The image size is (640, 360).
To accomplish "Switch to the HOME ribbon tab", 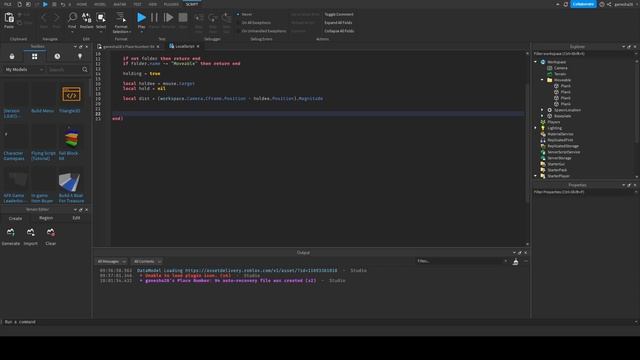I will click(x=82, y=4).
